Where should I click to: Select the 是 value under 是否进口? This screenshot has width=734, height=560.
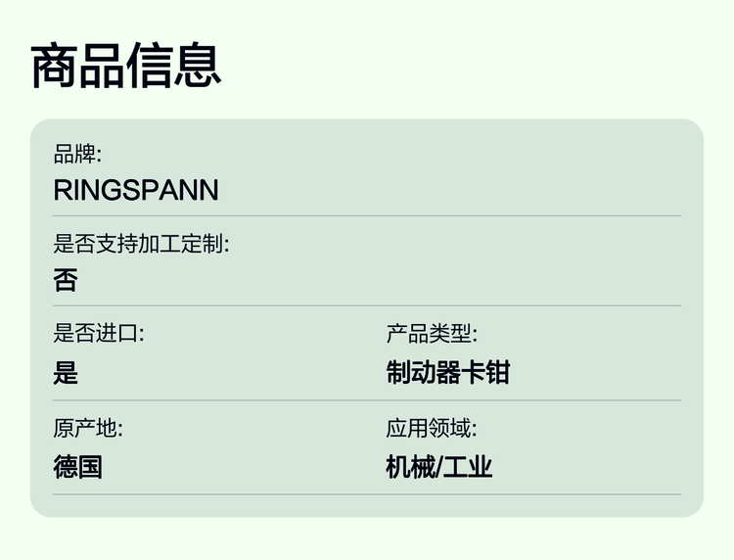(66, 372)
